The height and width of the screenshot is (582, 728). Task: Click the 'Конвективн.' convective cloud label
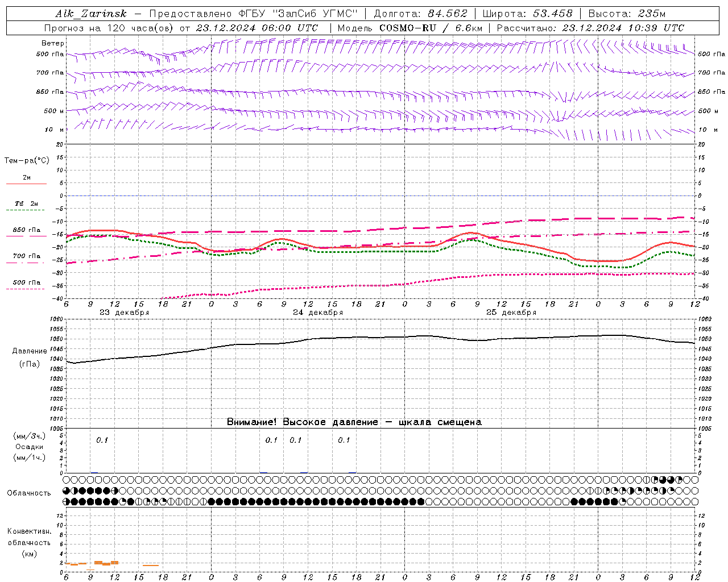29,531
